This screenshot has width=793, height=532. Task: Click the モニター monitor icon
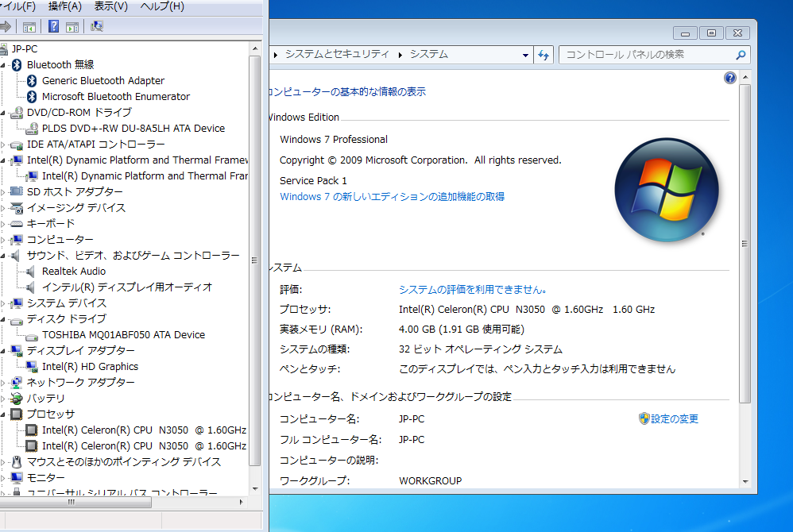(x=17, y=477)
